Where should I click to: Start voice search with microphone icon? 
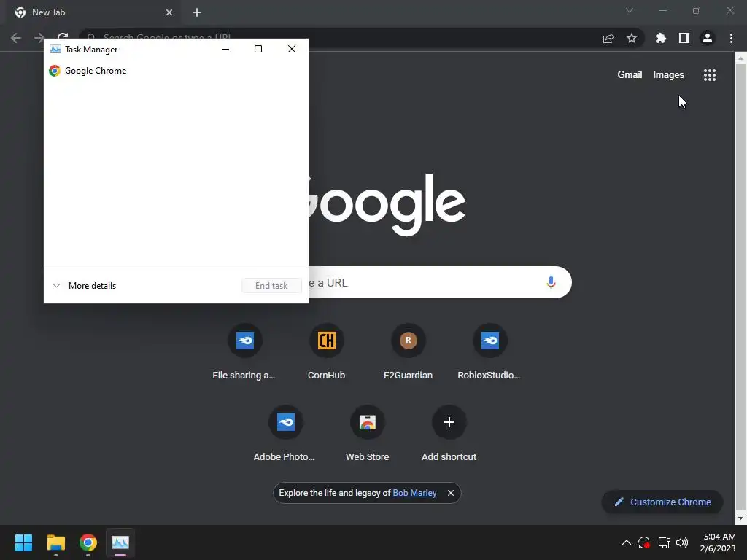click(x=551, y=282)
